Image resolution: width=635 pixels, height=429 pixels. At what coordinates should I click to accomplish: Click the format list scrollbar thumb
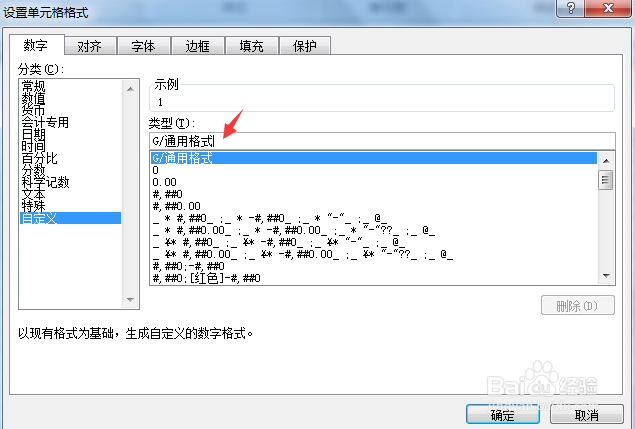[606, 180]
